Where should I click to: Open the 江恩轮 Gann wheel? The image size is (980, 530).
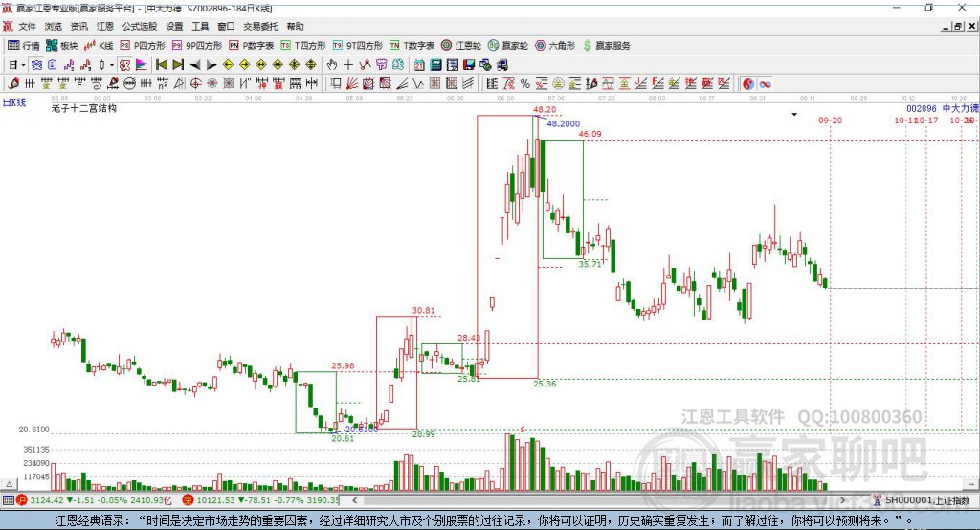point(461,46)
